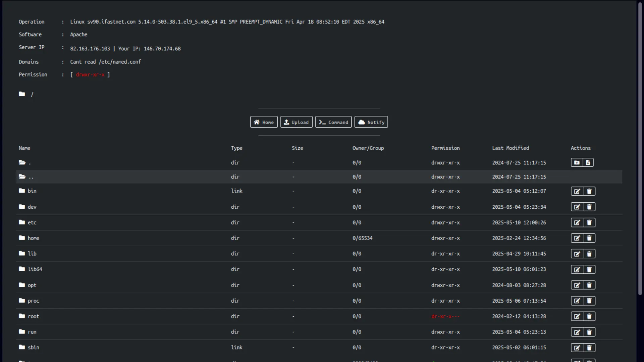Click the red "drwxr-xr-x" permission in the header info
The image size is (644, 362).
click(x=90, y=74)
